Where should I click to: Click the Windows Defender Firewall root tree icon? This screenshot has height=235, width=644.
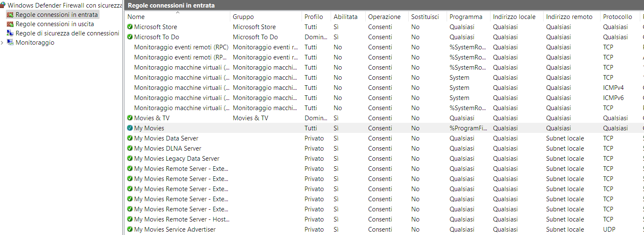point(3,5)
